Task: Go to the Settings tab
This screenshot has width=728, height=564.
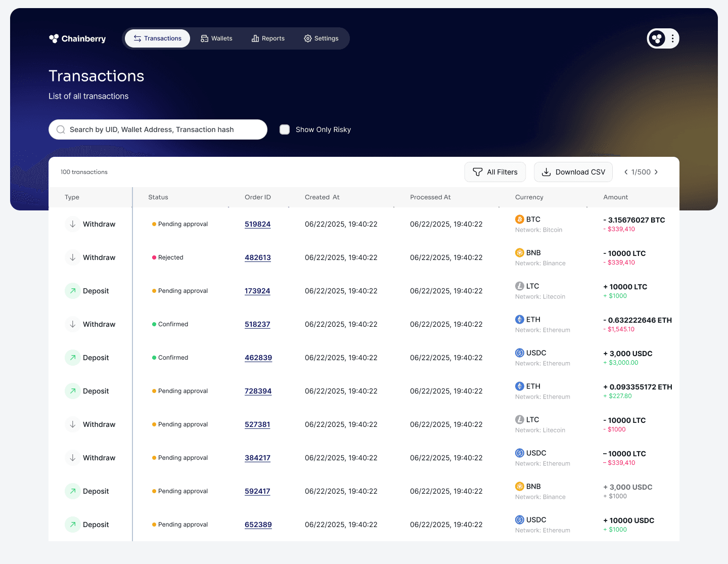Action: coord(321,38)
